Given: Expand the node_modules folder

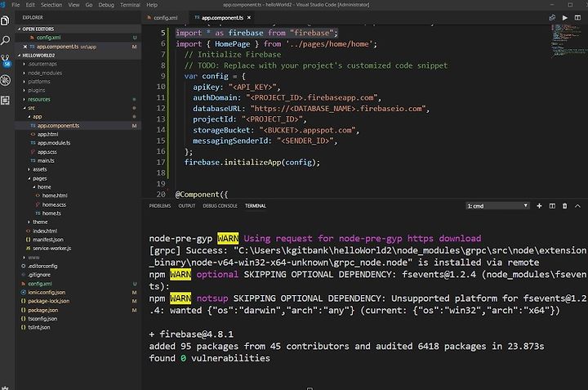Looking at the screenshot, I should tap(78, 73).
